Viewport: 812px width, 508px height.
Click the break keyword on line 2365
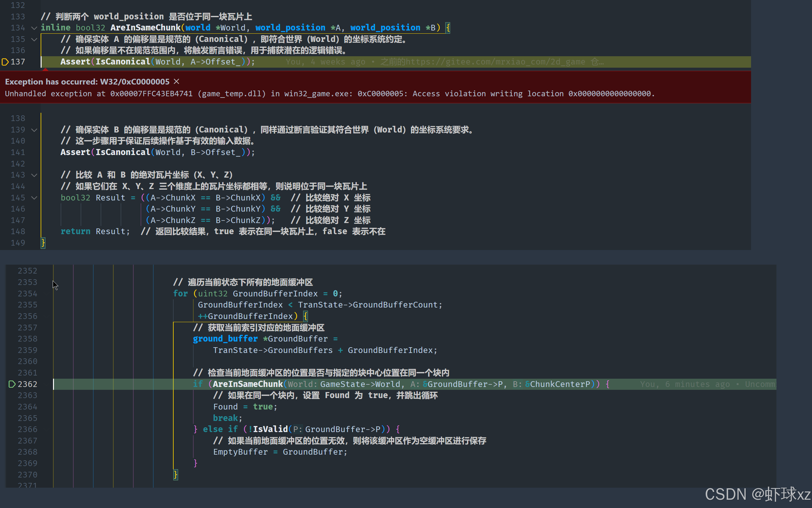tap(225, 418)
